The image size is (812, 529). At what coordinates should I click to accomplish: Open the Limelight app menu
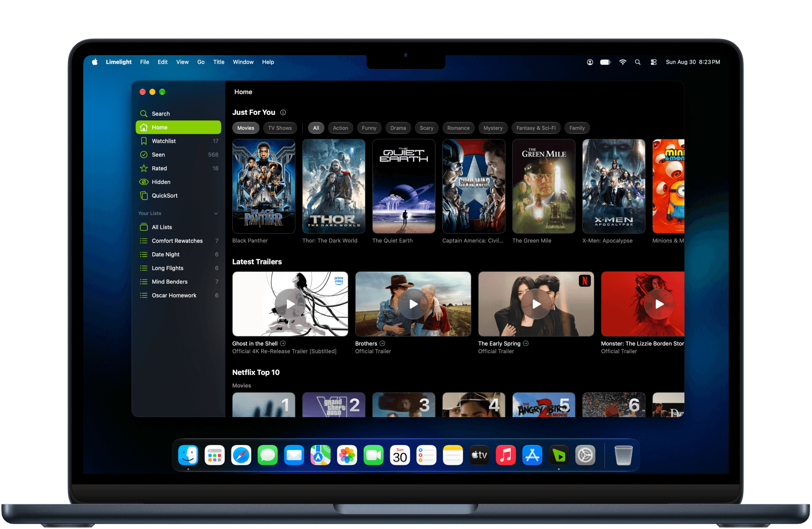[119, 62]
